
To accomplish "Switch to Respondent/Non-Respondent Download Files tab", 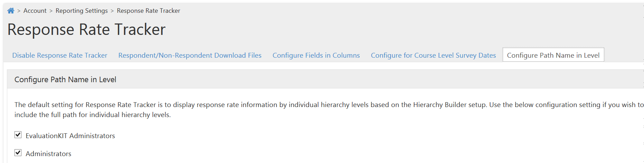I will (x=190, y=55).
